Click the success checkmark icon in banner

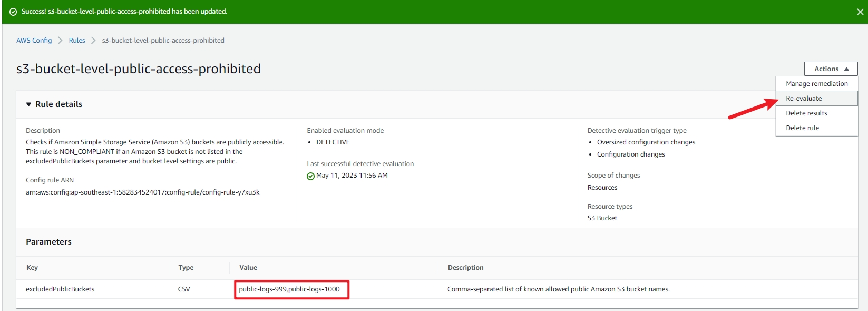pyautogui.click(x=13, y=12)
